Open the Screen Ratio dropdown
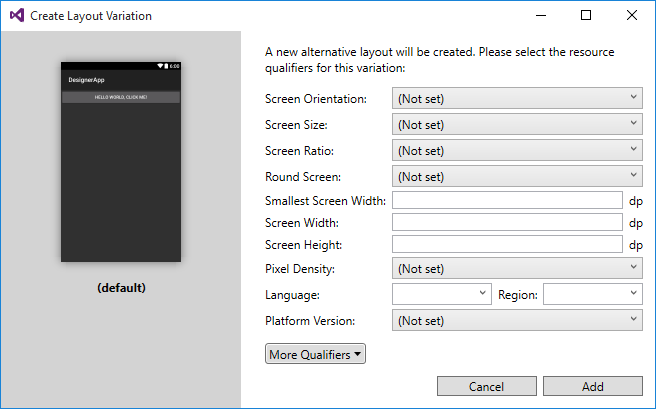The image size is (656, 409). click(517, 150)
